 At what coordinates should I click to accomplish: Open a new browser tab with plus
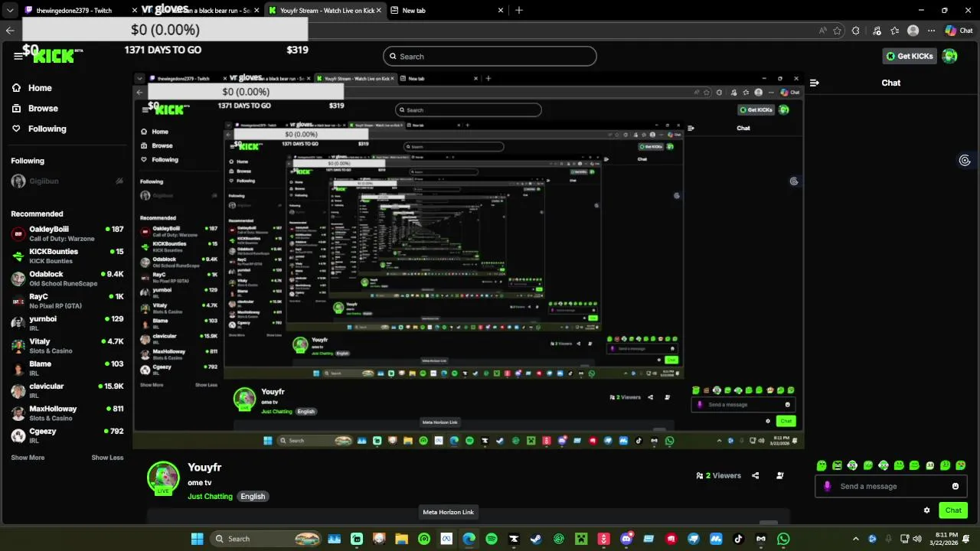point(519,10)
